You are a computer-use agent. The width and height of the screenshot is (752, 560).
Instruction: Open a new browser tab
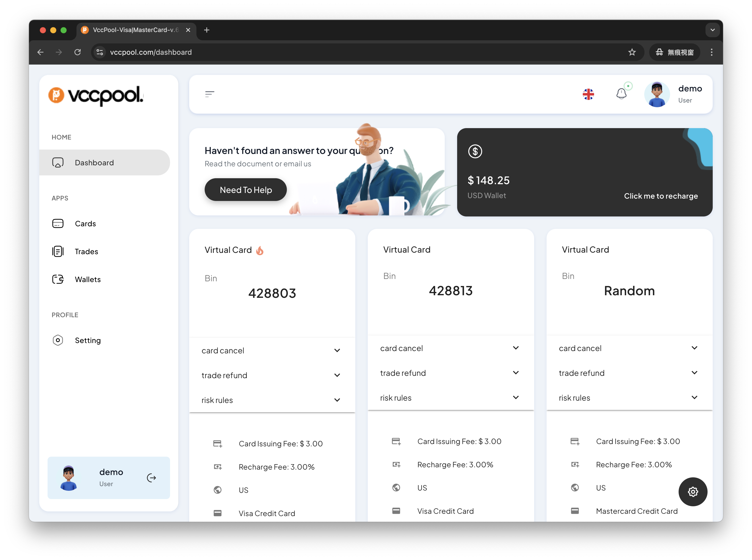click(x=206, y=30)
